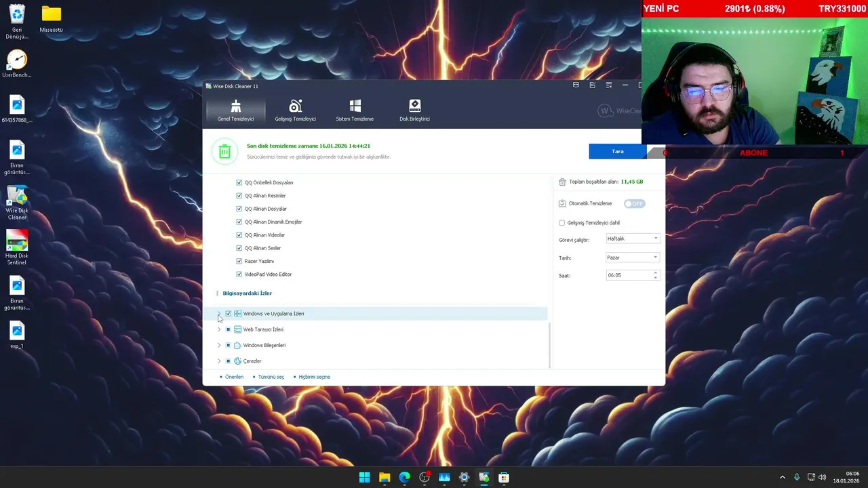Switch to Gelişmiş Temizleyici tab
868x488 pixels.
[295, 110]
